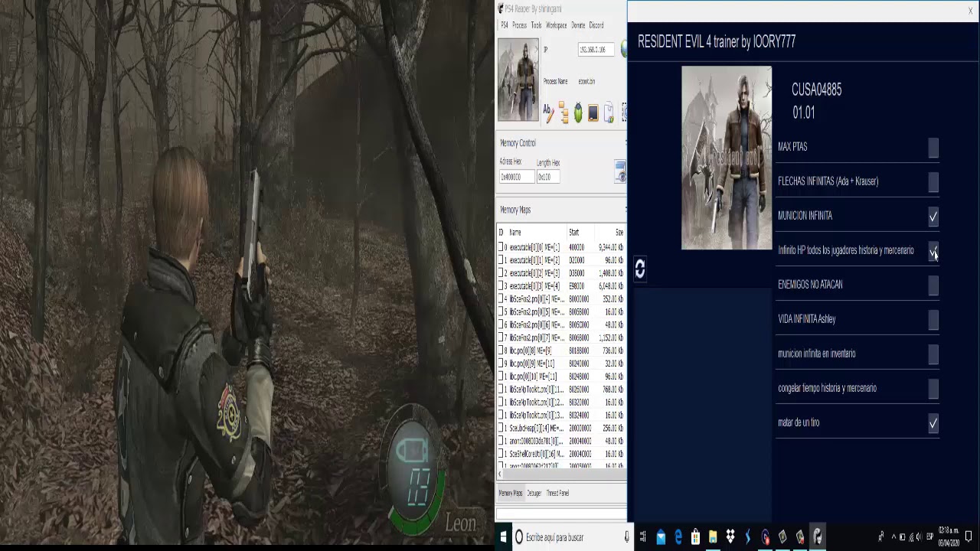
Task: Click the trainer refresh arrows icon
Action: (640, 268)
